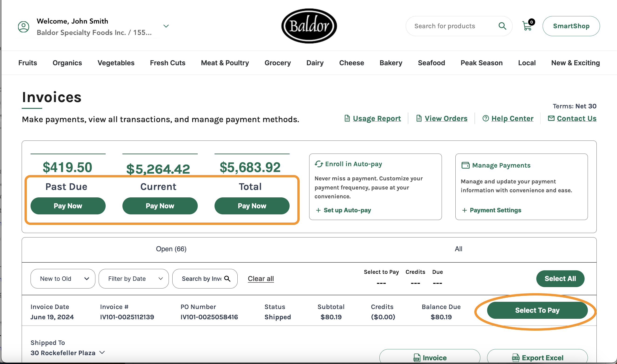Click the Help Center question mark icon
Screen dimensions: 617x364
coord(485,118)
